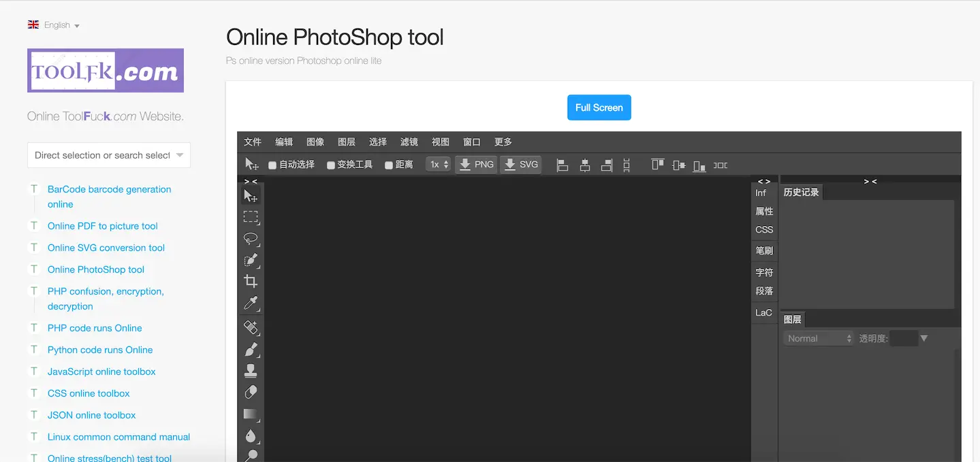Image resolution: width=980 pixels, height=462 pixels.
Task: Select the Crop tool
Action: (251, 280)
